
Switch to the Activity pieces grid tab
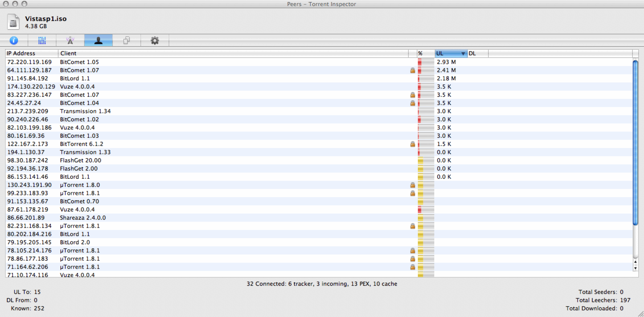(x=42, y=40)
